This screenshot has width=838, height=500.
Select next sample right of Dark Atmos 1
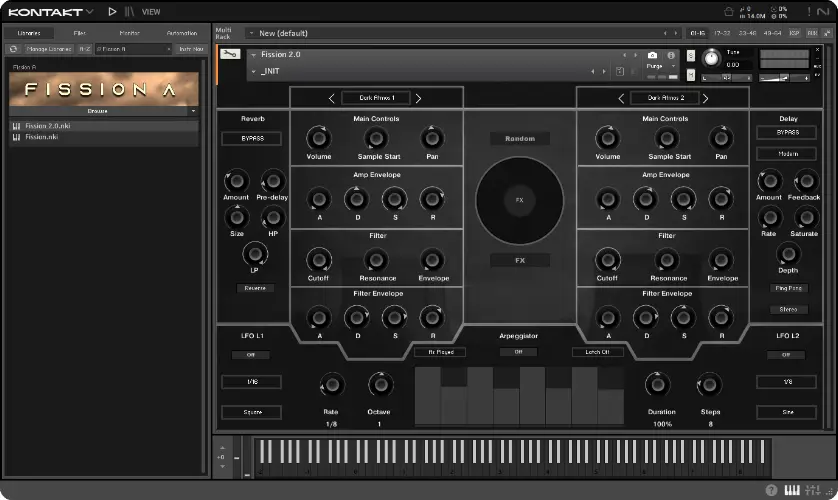(418, 98)
